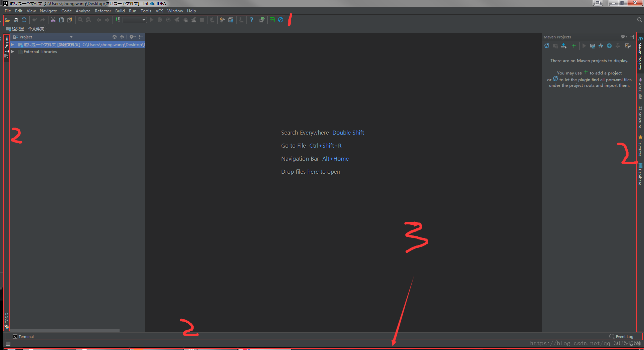
Task: Click the Search Everywhere magnifier icon
Action: (x=640, y=20)
